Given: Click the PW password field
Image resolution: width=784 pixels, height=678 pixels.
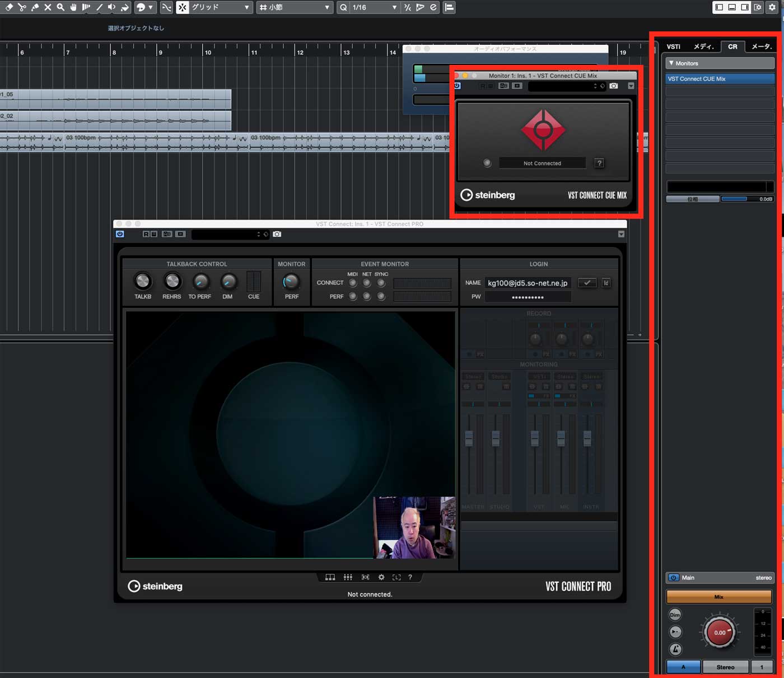Looking at the screenshot, I should (528, 297).
